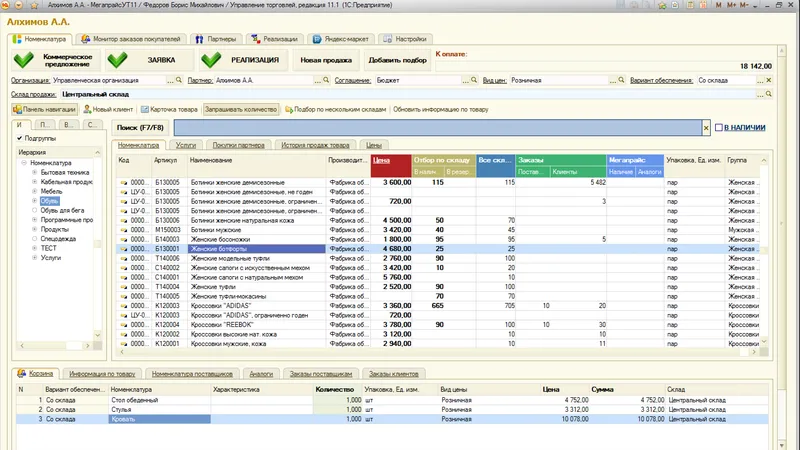Viewport: 800px width, 450px height.
Task: Click green Заказы column header
Action: pyautogui.click(x=561, y=160)
